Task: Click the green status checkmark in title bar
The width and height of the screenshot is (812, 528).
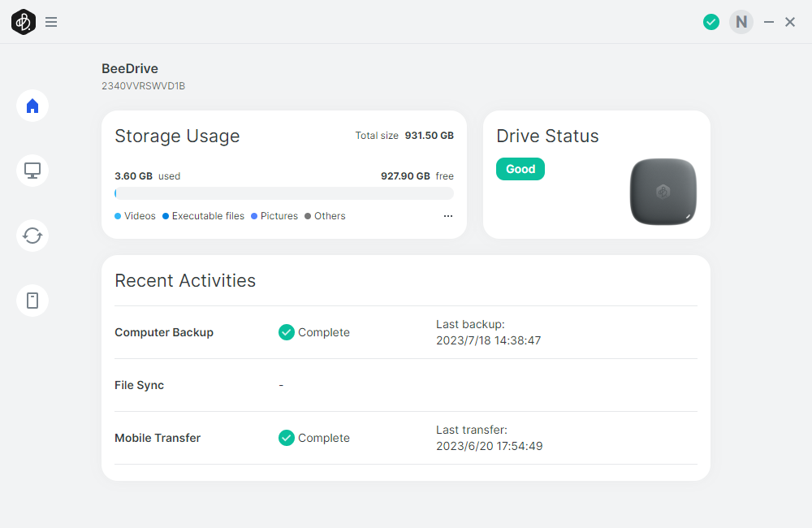Action: click(x=711, y=22)
